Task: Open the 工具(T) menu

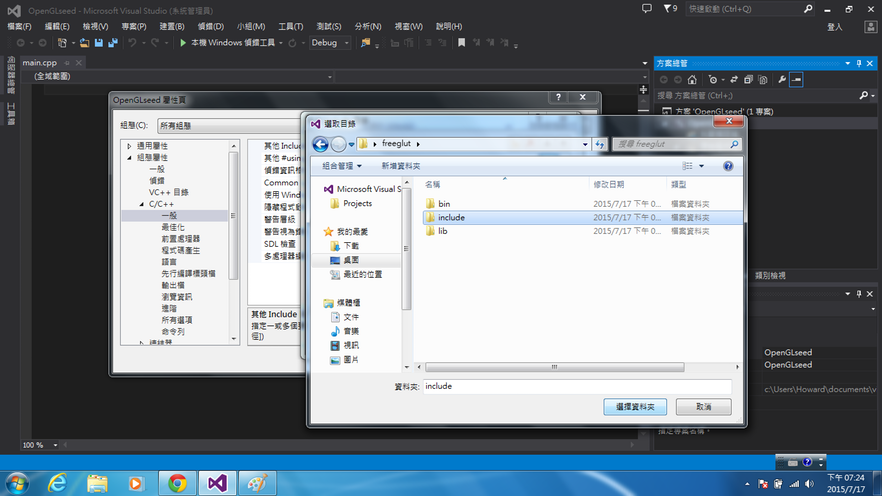Action: coord(290,26)
